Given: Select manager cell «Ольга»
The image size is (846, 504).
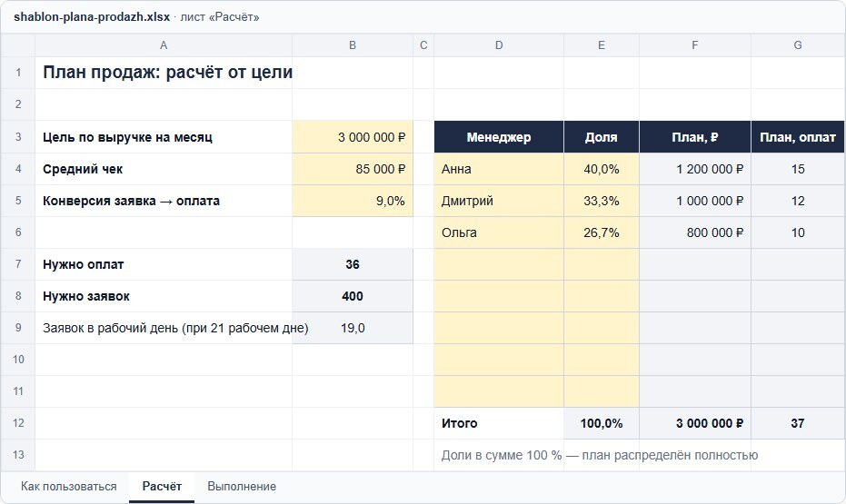Looking at the screenshot, I should tap(499, 232).
